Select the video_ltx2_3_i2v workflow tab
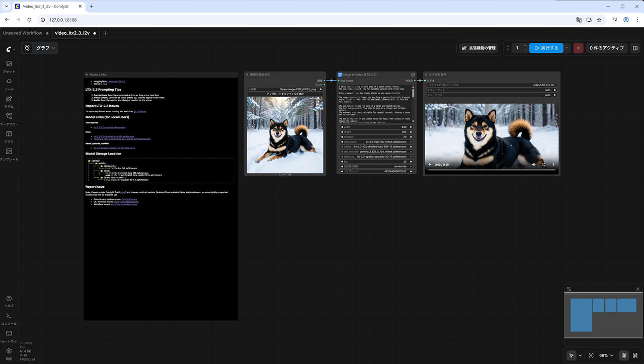The height and width of the screenshot is (364, 644). coord(72,33)
